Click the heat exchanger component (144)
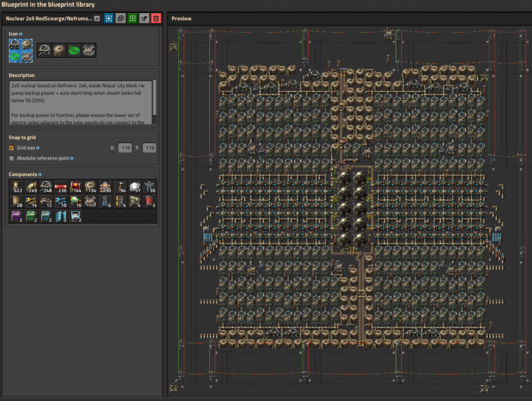532x401 pixels. click(75, 187)
